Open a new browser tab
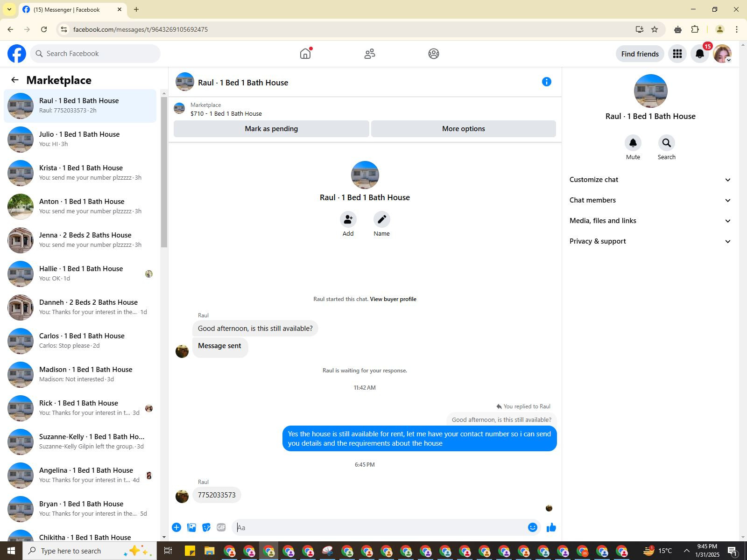The width and height of the screenshot is (747, 560). coord(136,9)
